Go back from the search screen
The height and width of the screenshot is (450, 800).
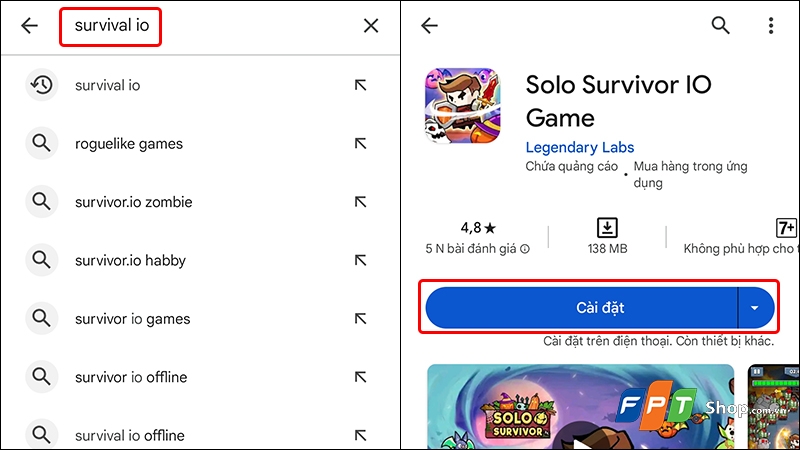[x=30, y=26]
